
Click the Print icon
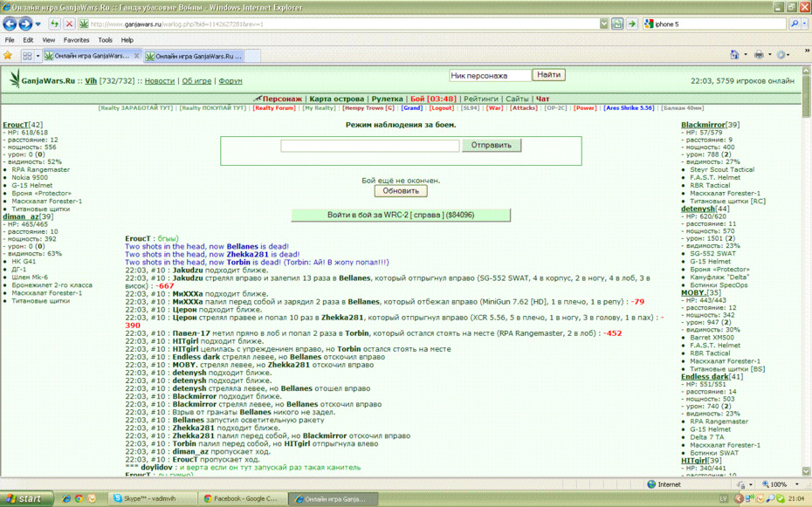(759, 54)
